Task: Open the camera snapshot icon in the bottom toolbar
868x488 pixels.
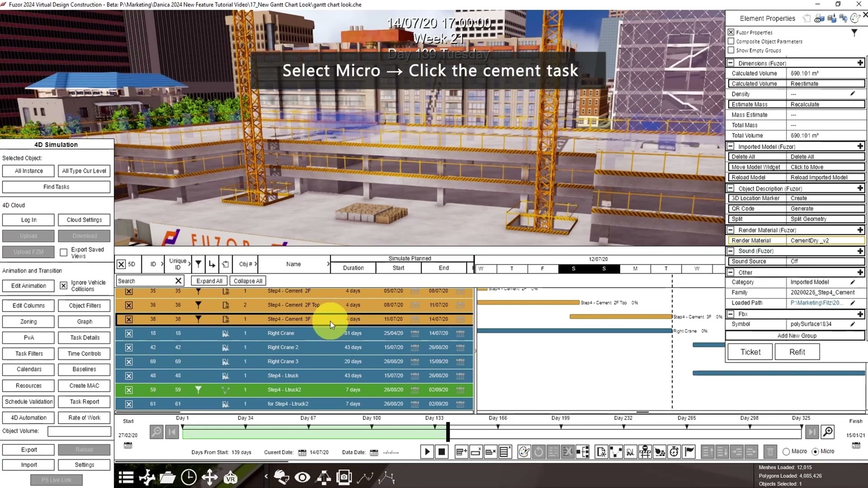Action: [344, 477]
